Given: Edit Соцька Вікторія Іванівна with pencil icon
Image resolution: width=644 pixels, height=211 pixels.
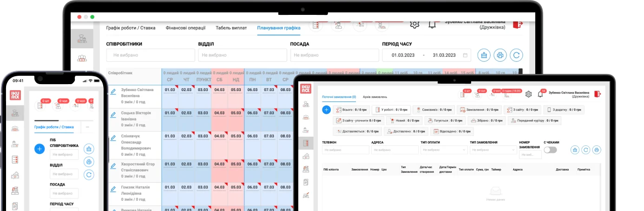Looking at the screenshot, I should [x=113, y=114].
